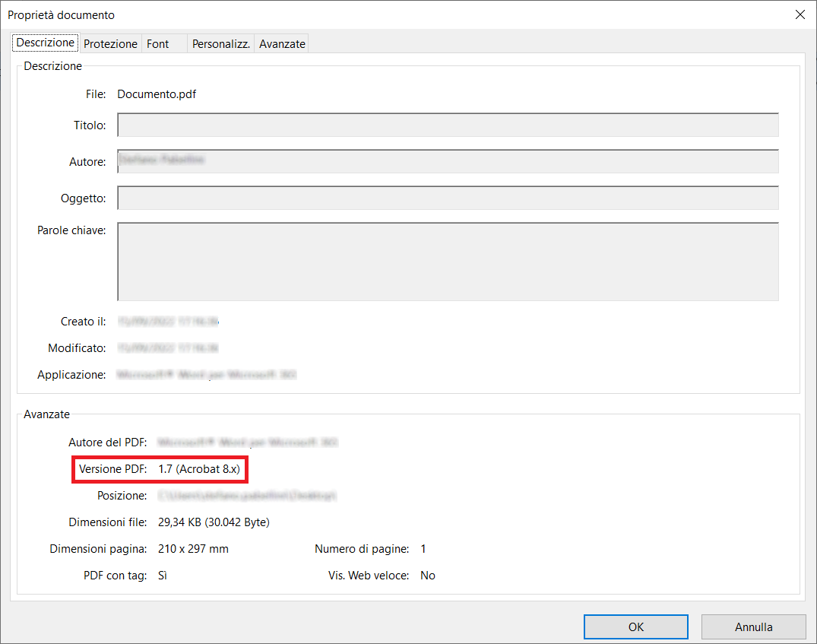Click the blurred Posizione file path

(247, 496)
